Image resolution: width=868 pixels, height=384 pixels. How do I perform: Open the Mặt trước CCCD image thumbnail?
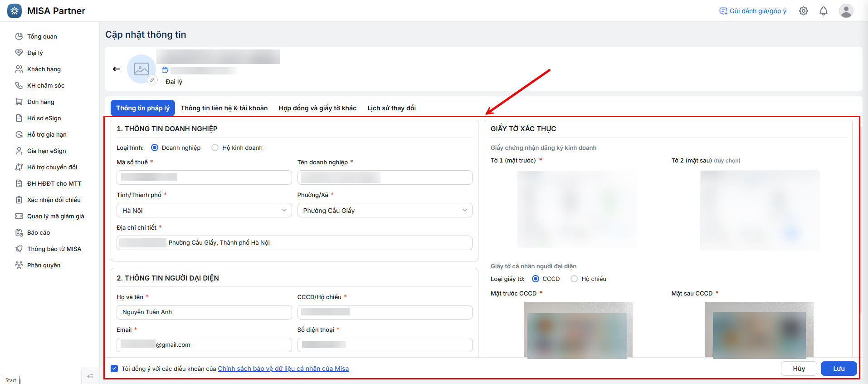click(578, 330)
